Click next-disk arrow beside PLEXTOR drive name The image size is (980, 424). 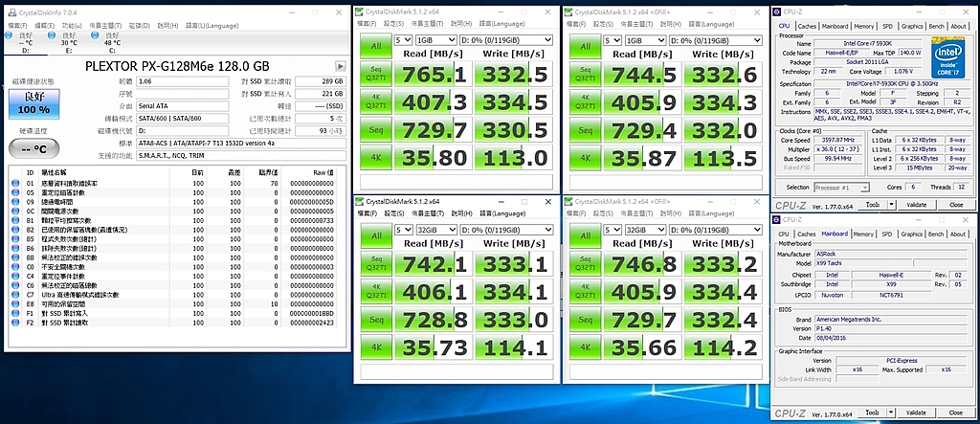[341, 66]
